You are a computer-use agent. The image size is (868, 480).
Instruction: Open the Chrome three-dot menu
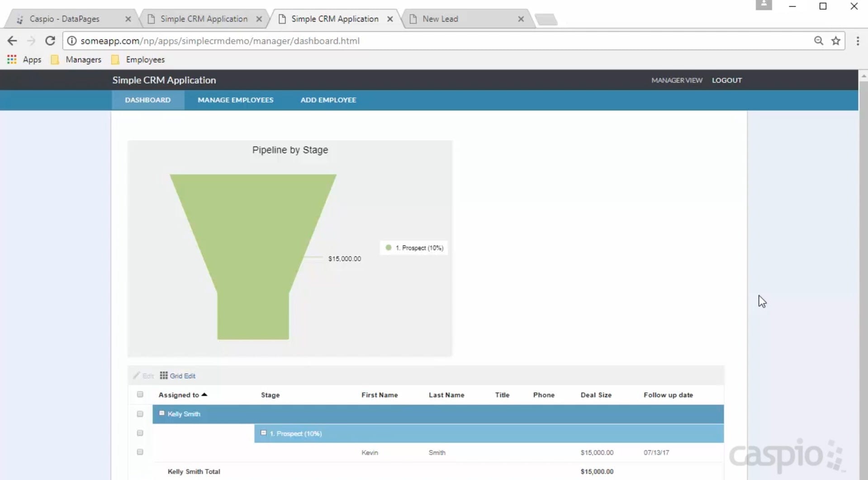pos(858,41)
